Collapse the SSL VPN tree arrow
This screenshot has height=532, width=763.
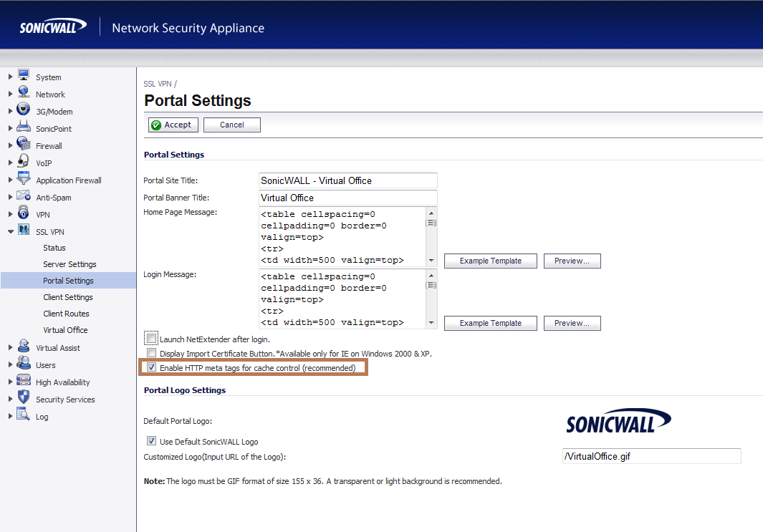[x=10, y=232]
